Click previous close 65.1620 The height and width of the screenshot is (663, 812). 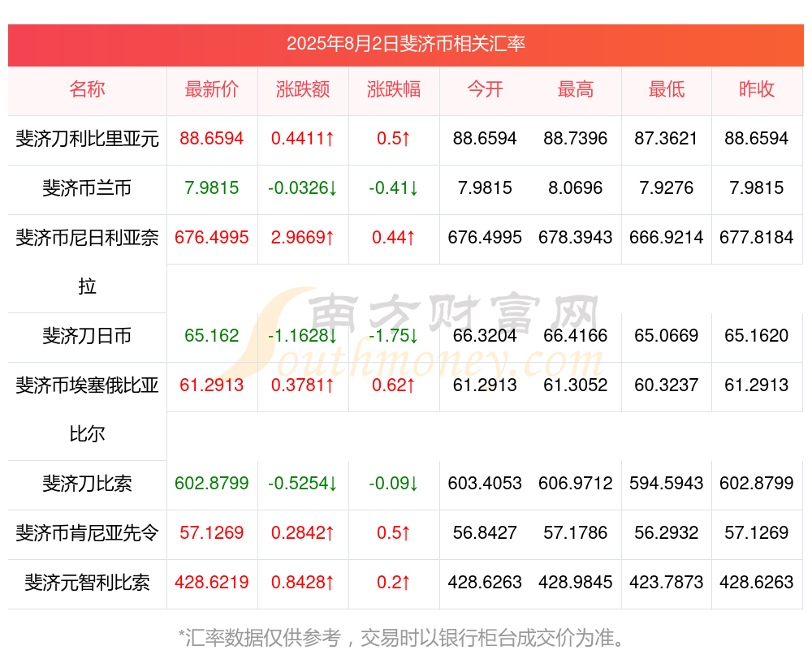tap(757, 335)
